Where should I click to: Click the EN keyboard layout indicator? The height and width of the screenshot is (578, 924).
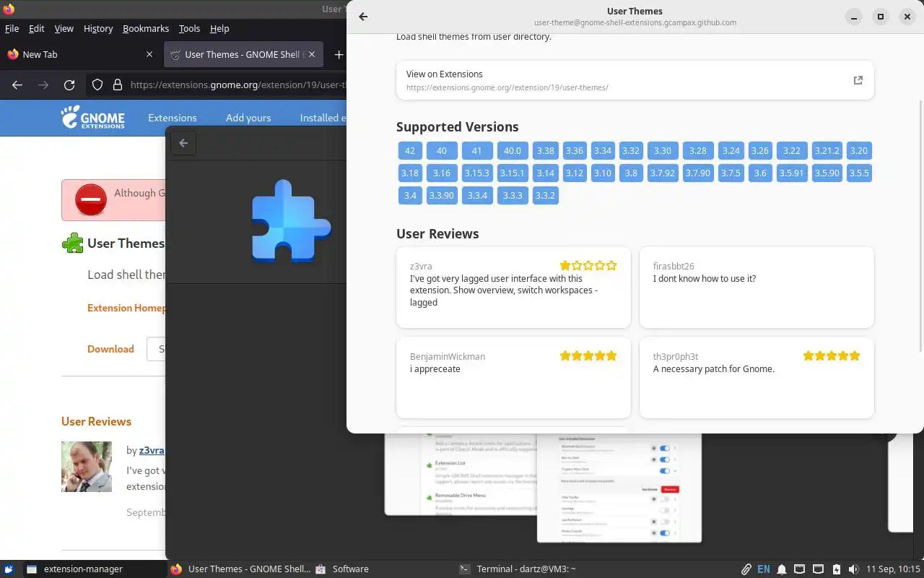pyautogui.click(x=763, y=569)
